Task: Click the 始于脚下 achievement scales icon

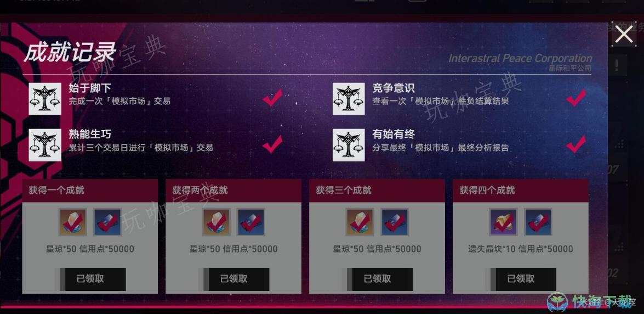Action: click(x=45, y=99)
